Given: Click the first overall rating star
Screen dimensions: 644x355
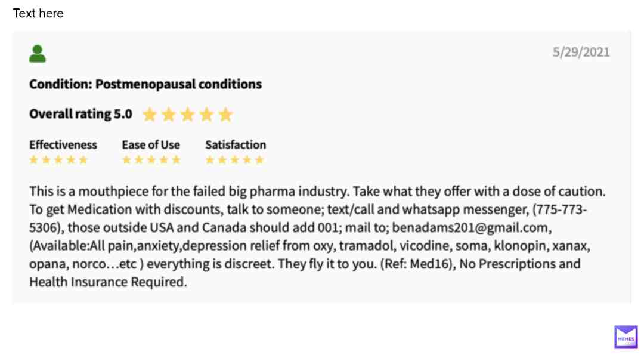Looking at the screenshot, I should click(x=150, y=115).
